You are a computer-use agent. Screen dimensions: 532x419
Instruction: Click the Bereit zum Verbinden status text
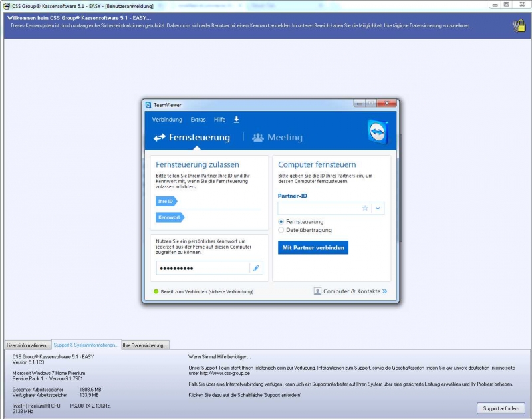207,291
